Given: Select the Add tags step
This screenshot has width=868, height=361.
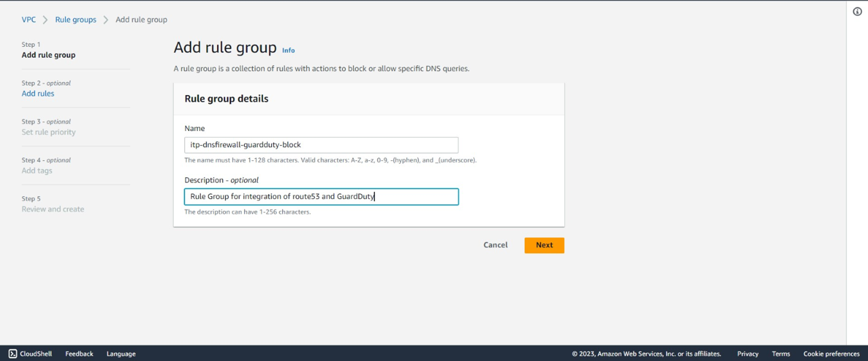Looking at the screenshot, I should [x=37, y=171].
